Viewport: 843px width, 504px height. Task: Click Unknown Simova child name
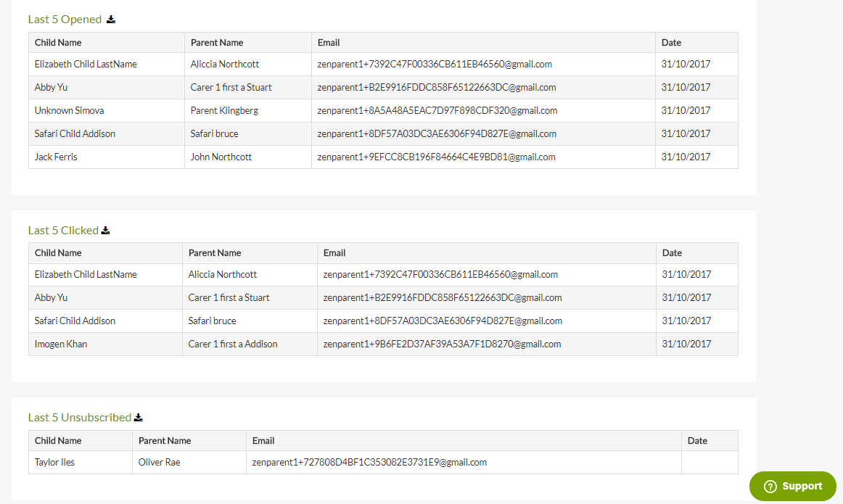70,110
